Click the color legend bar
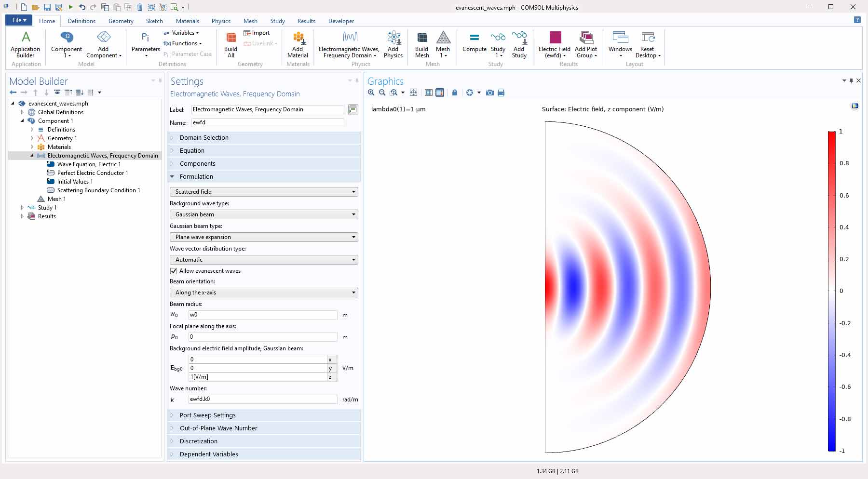 click(831, 291)
